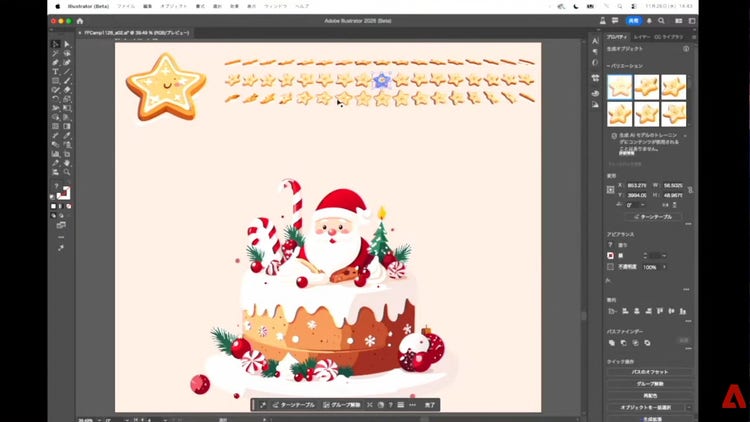Toggle the 不透明度 opacity icon box
Viewport: 750px width, 422px height.
611,267
